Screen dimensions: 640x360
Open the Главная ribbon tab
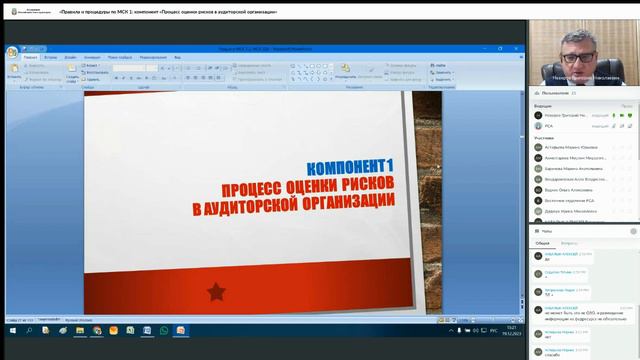[30, 58]
